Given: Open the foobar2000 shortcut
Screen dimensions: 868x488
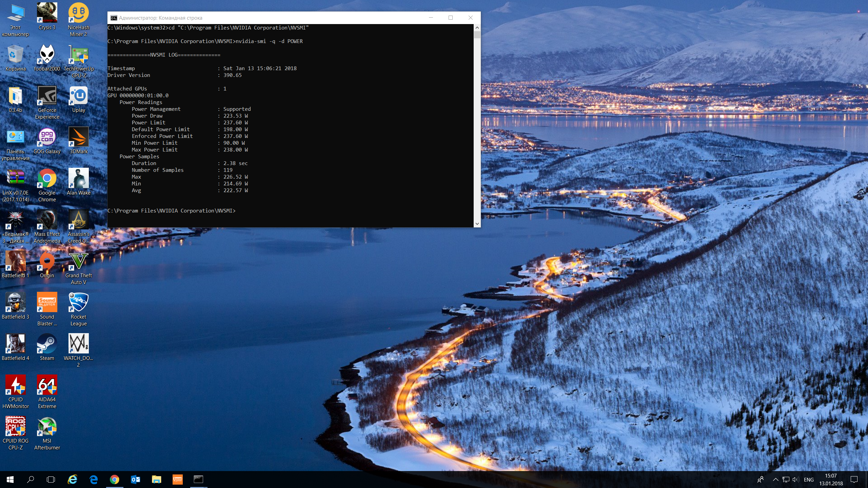Looking at the screenshot, I should [x=47, y=55].
